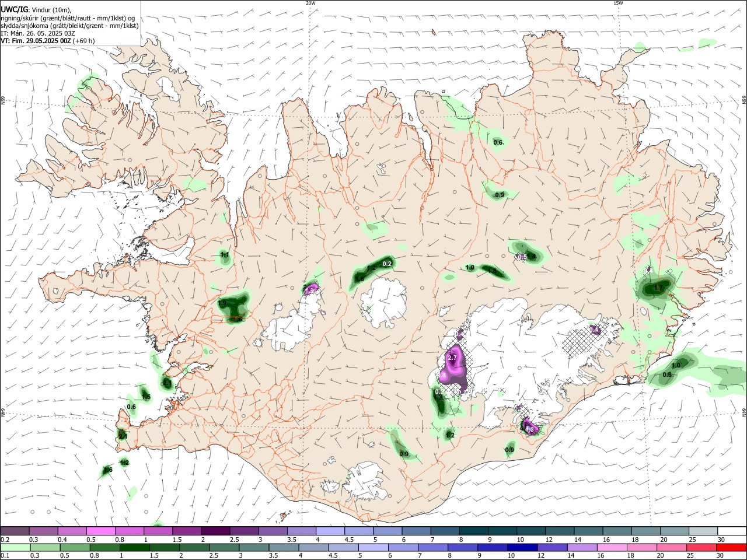Click the '0.2' value inside the map

[x=386, y=264]
